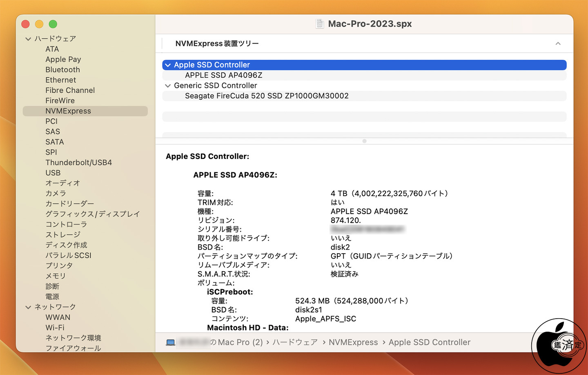The image size is (588, 375).
Task: Open the ストレージ sidebar item
Action: [63, 234]
